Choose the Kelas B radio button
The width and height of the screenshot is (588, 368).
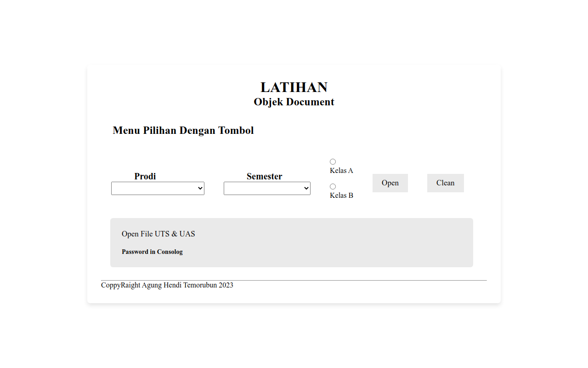click(333, 186)
